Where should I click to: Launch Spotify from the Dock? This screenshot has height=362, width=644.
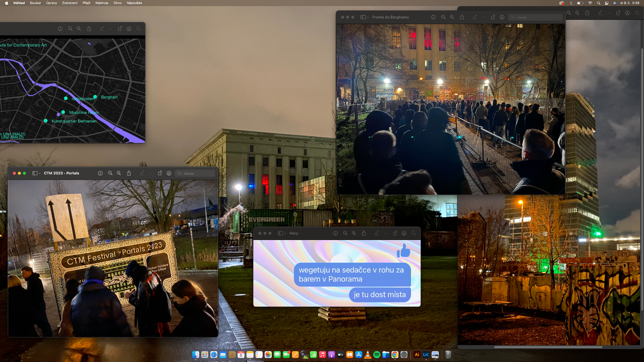coord(377,355)
